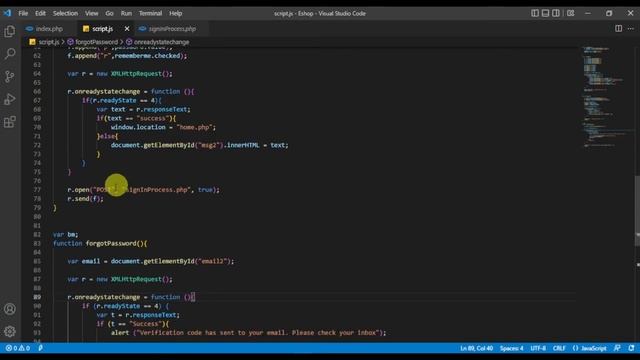This screenshot has height=360, width=640.
Task: Change the UTF-8 encoding setting
Action: click(538, 348)
